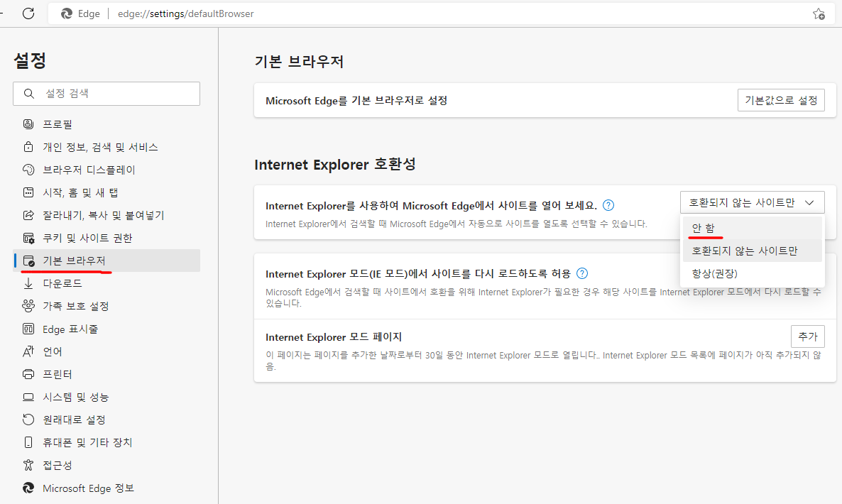The width and height of the screenshot is (842, 504).
Task: Add page to favorites star icon
Action: tap(819, 14)
